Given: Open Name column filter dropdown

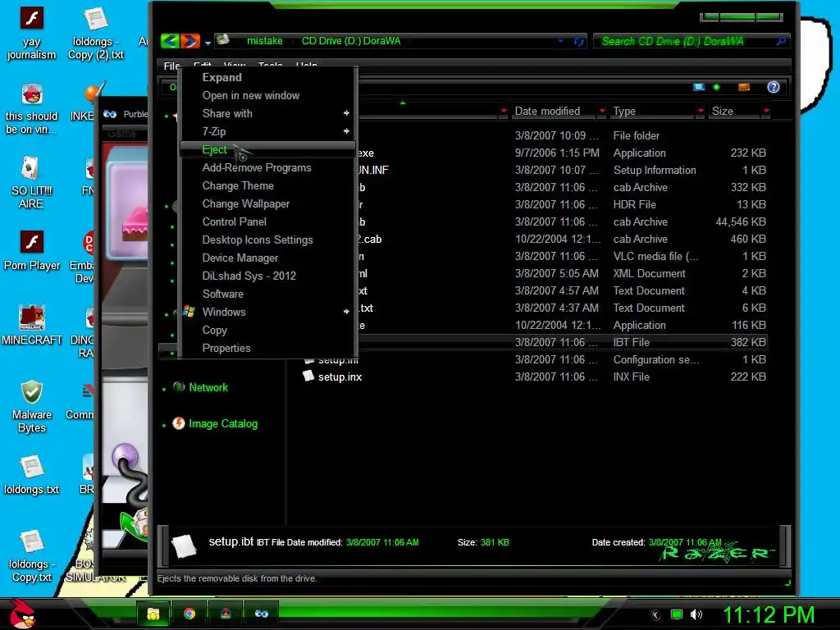Looking at the screenshot, I should pyautogui.click(x=504, y=111).
